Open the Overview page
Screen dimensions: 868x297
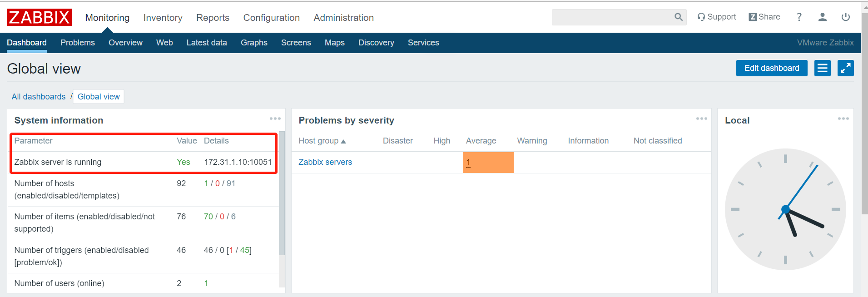(125, 43)
